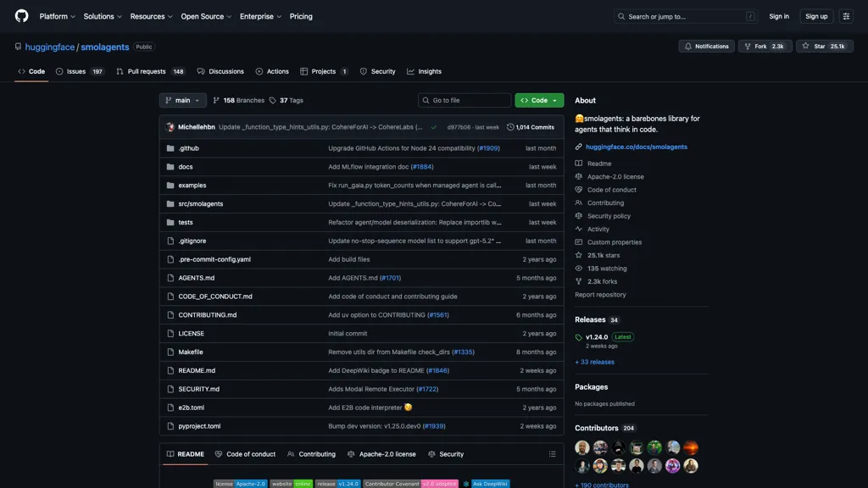868x488 pixels.
Task: Open pyproject.toml file
Action: (x=199, y=426)
